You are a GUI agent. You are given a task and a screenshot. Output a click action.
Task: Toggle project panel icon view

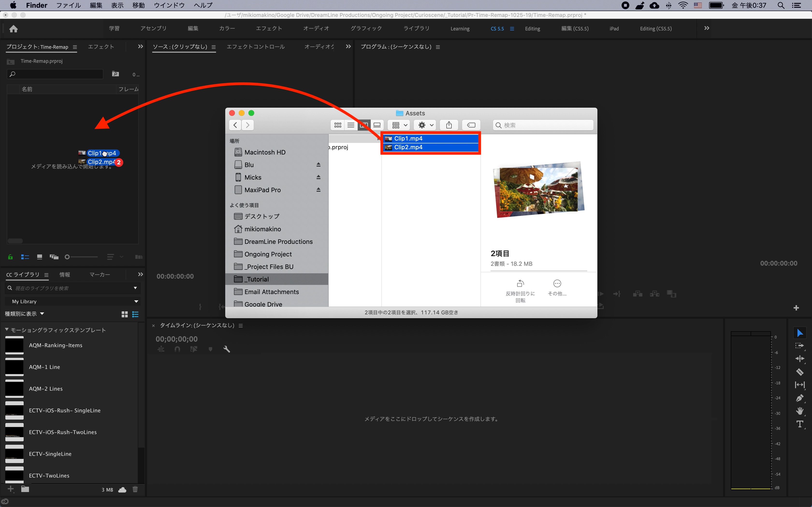point(40,257)
